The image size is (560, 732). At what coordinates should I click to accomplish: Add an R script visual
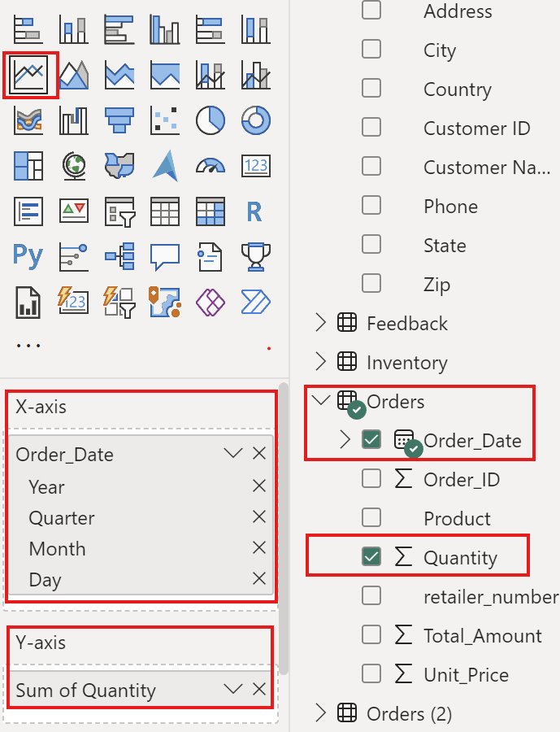[x=255, y=211]
